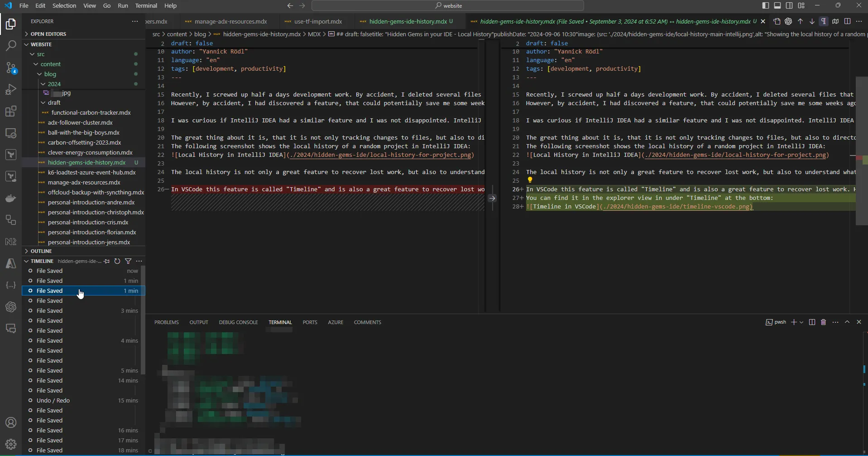This screenshot has width=868, height=456.
Task: Close the bottom panel
Action: click(x=859, y=322)
